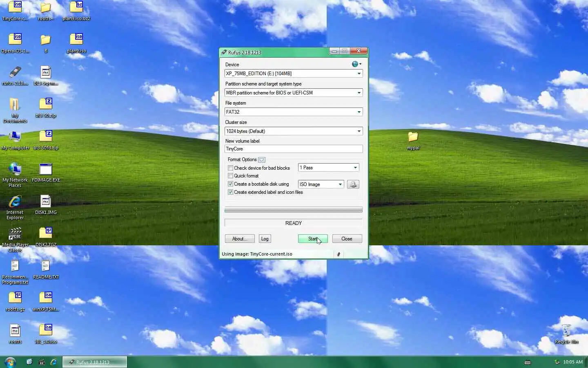Screen dimensions: 588x368
Task: Select the FDIMAGE.EXE desktop icon
Action: (46, 173)
